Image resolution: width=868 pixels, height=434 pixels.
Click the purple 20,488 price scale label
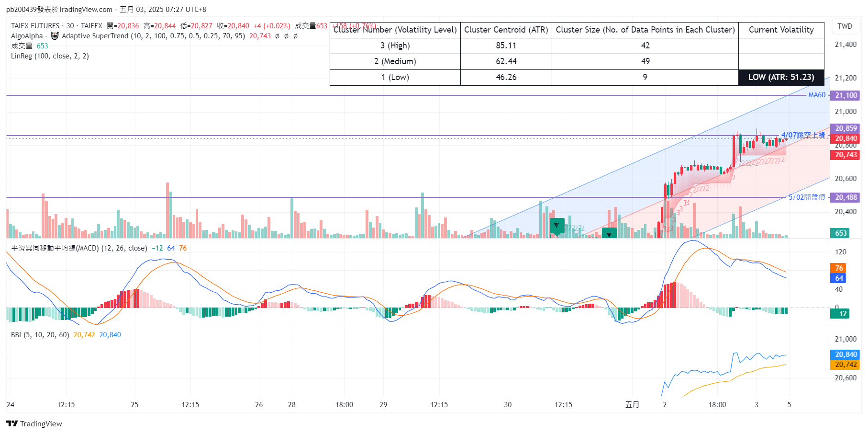(846, 197)
